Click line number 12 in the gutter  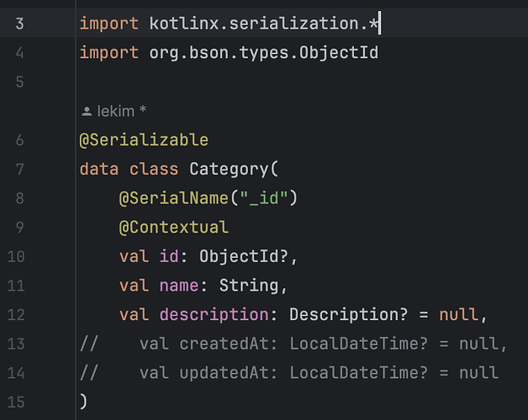(x=16, y=314)
